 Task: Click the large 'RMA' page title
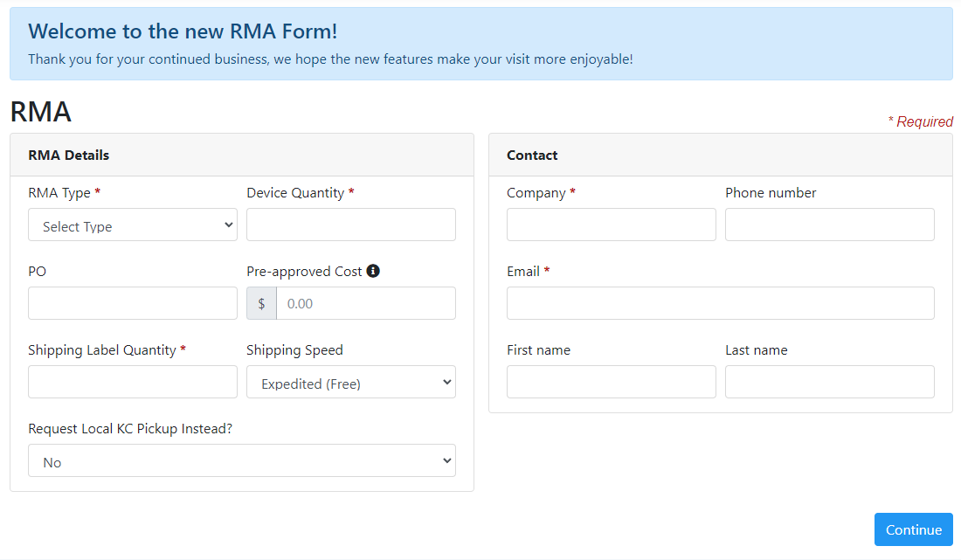coord(40,112)
